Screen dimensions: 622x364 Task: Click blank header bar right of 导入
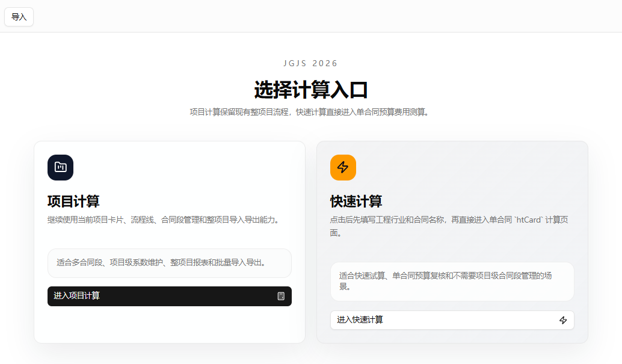325,16
